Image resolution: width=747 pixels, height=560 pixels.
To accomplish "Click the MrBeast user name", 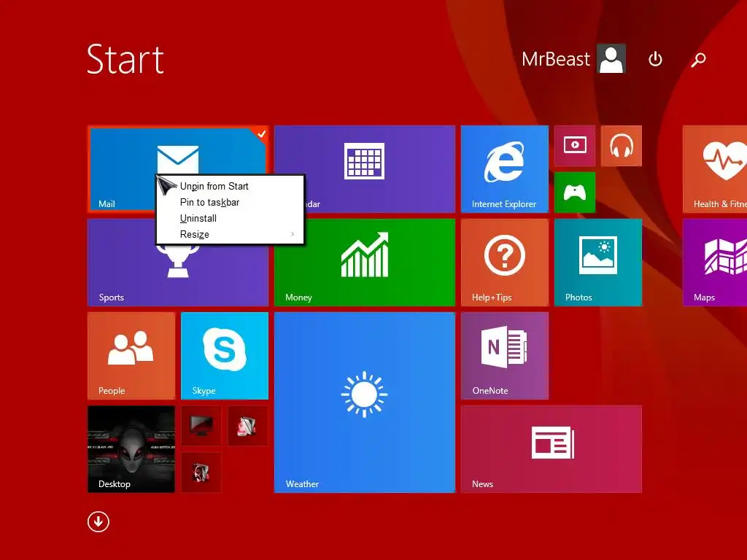I will coord(555,59).
